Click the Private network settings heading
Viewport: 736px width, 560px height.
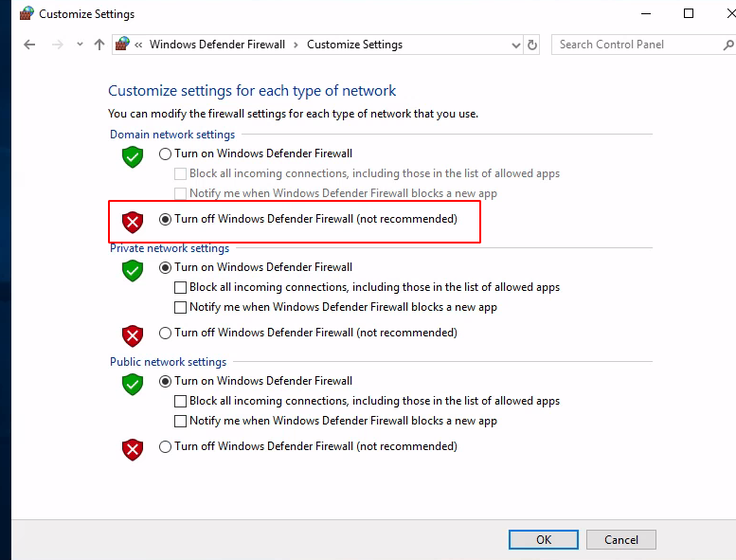tap(170, 248)
